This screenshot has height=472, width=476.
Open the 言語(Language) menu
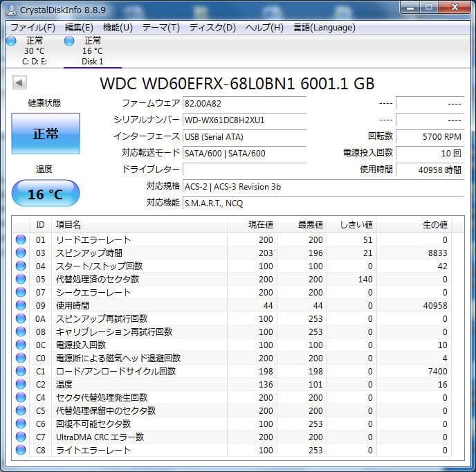pyautogui.click(x=324, y=28)
